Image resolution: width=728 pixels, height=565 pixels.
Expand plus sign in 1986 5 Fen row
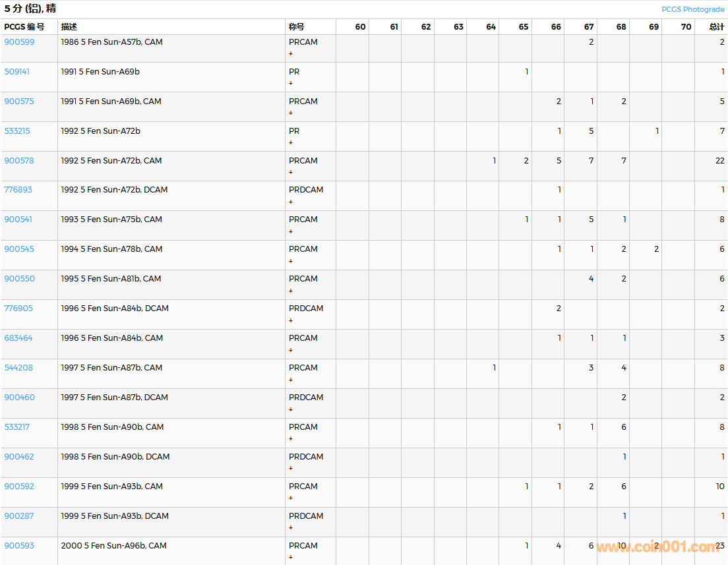tap(291, 53)
